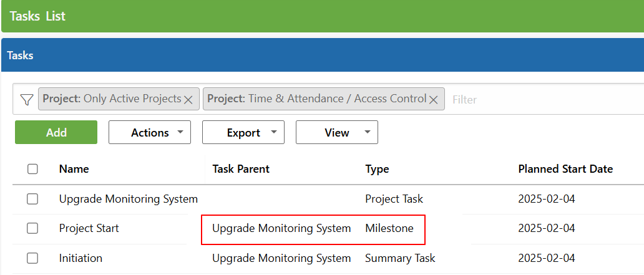
Task: Toggle the select-all header checkbox
Action: [32, 169]
